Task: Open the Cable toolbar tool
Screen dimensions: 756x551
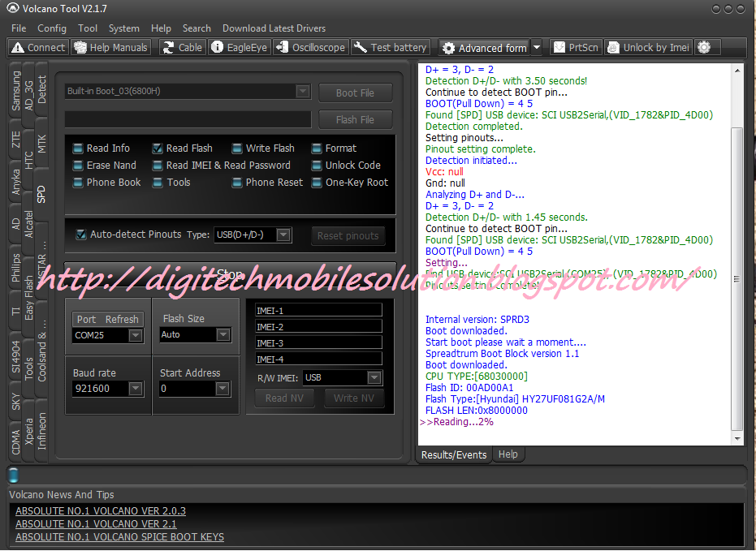Action: point(182,47)
